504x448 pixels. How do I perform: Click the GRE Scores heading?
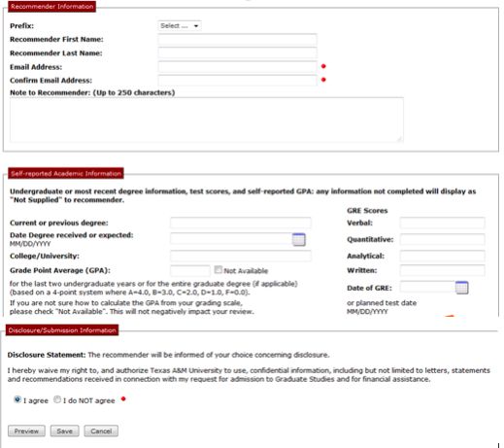367,211
